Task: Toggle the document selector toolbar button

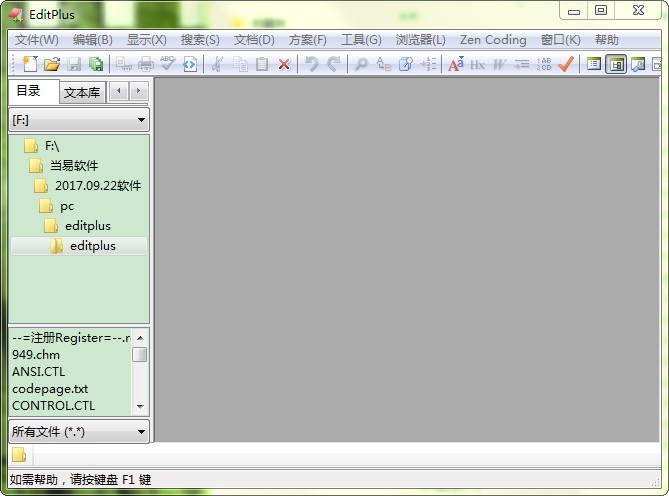Action: [x=594, y=64]
